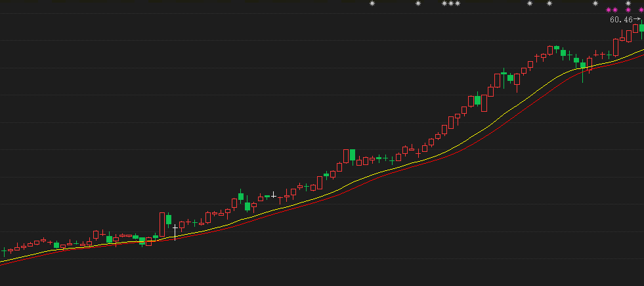Click the large green candle at the mid-chart peak
This screenshot has width=644, height=286.
[353, 155]
